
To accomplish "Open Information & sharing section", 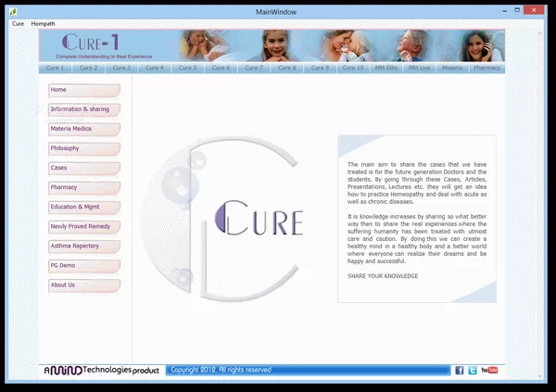I will point(83,109).
